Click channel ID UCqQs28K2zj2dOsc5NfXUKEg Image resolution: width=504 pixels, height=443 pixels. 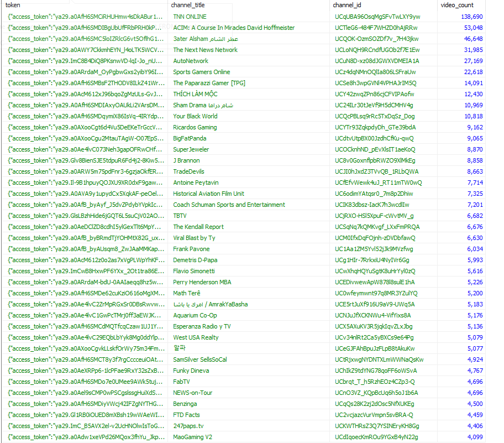(375, 404)
